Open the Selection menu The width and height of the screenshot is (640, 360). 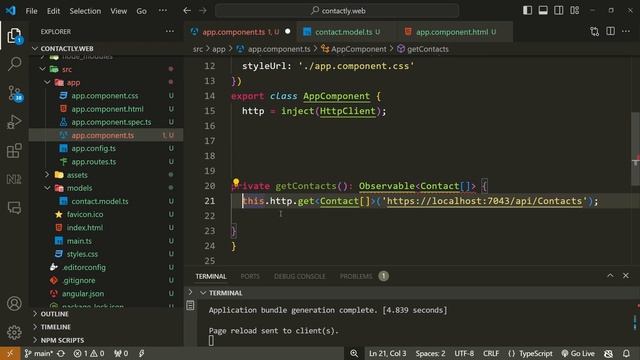85,11
